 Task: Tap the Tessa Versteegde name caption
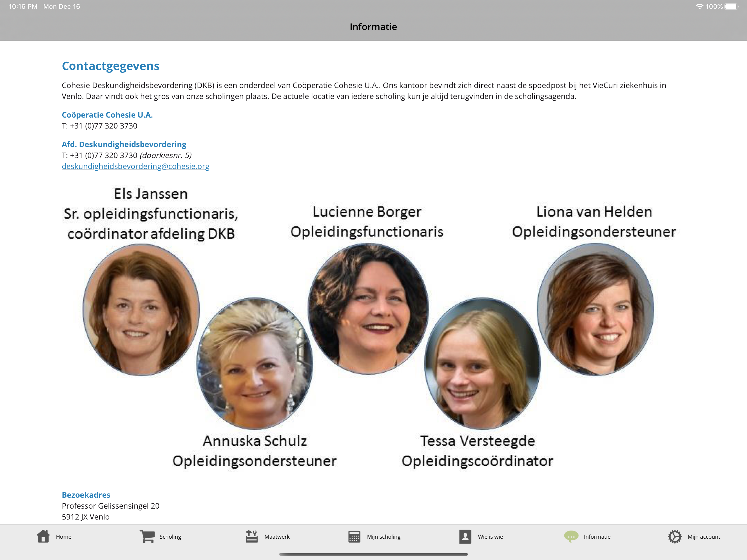[477, 441]
